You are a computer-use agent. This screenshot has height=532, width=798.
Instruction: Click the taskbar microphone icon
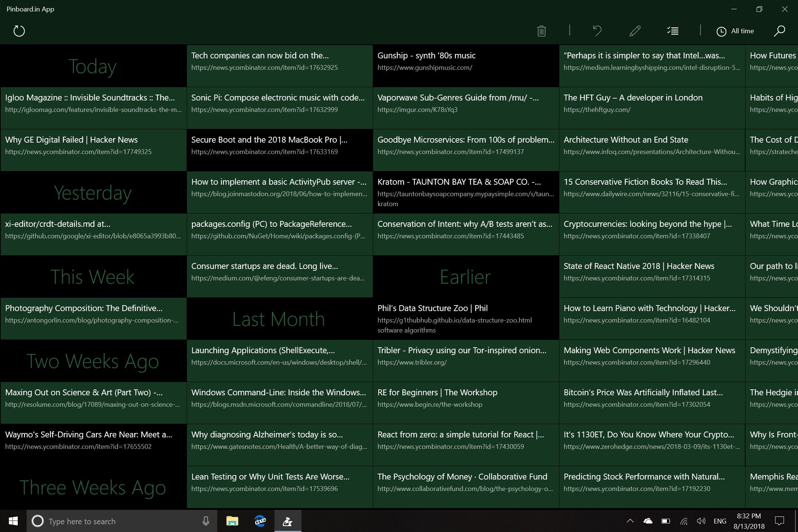click(206, 521)
